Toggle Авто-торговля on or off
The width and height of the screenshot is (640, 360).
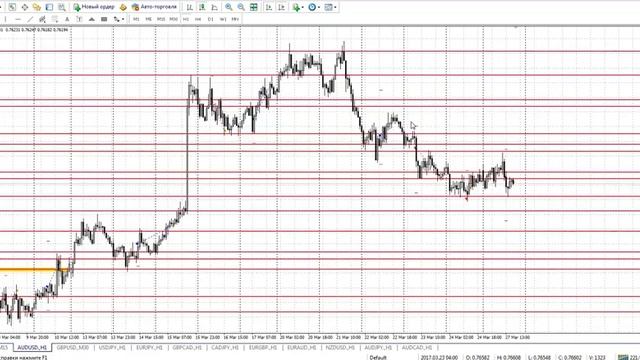pos(154,7)
